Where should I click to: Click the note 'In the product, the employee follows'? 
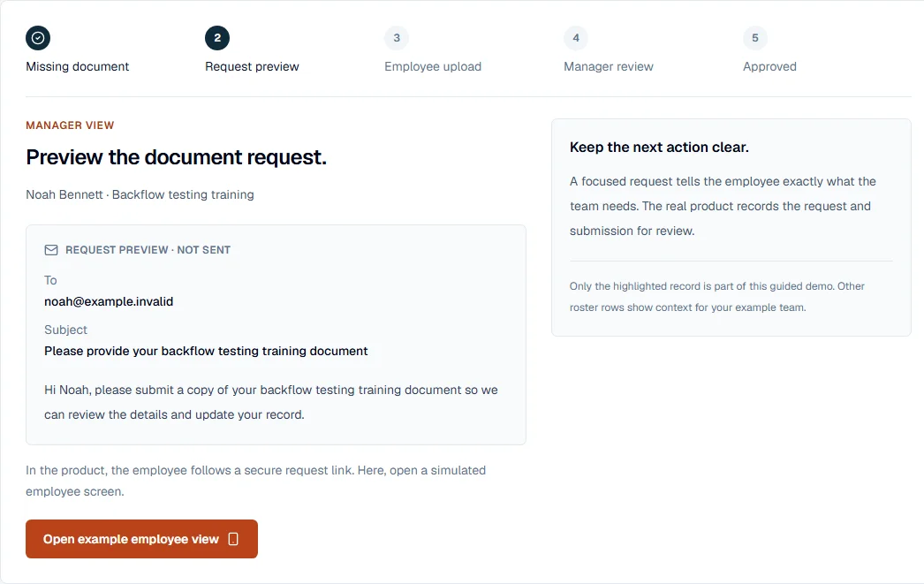click(256, 481)
